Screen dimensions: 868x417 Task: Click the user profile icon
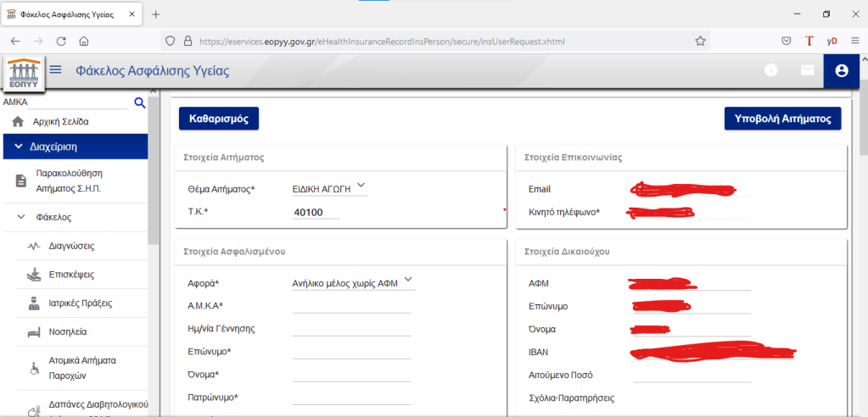click(841, 71)
